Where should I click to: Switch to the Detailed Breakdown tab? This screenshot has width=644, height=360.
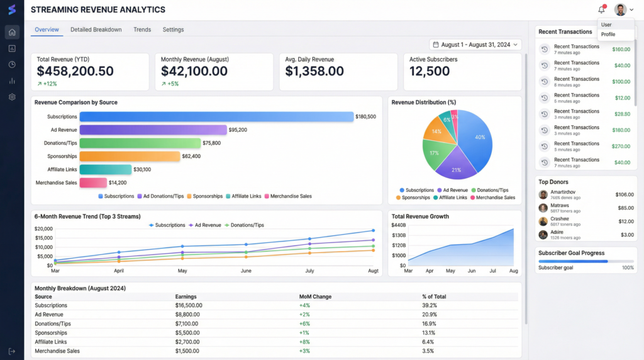click(x=96, y=30)
